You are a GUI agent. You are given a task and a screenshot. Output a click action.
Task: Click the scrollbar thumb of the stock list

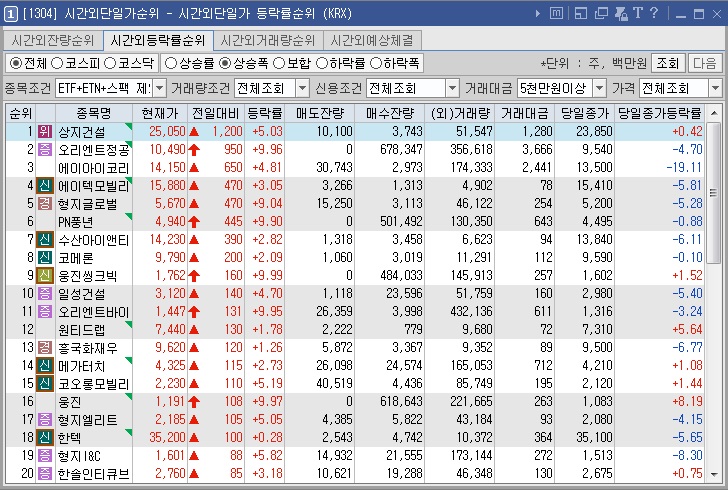(714, 192)
